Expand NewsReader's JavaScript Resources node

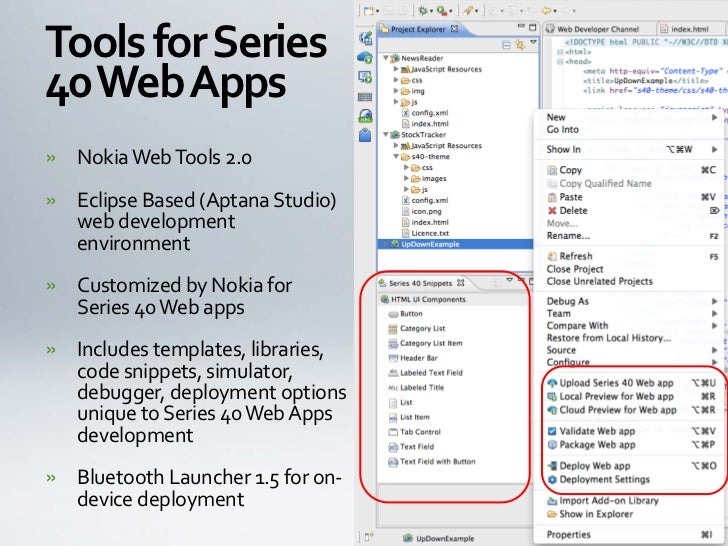(x=396, y=69)
